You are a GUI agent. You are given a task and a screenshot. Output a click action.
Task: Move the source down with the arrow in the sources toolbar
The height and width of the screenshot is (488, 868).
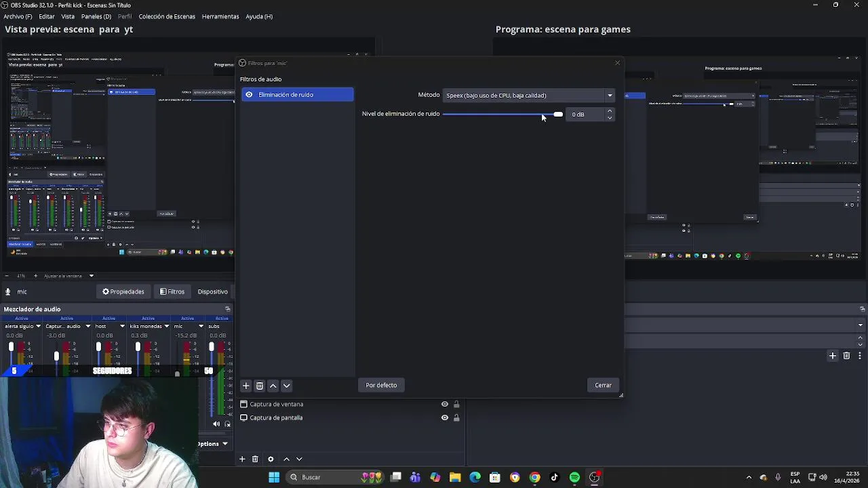pyautogui.click(x=299, y=459)
